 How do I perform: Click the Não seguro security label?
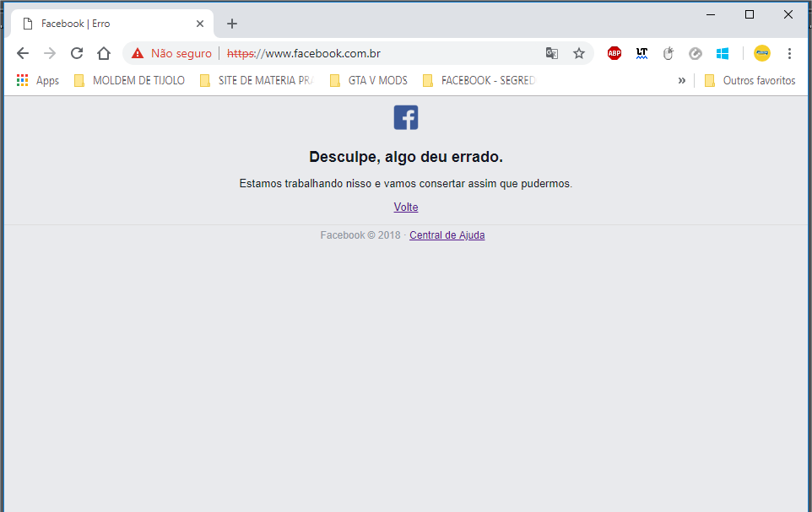(181, 53)
